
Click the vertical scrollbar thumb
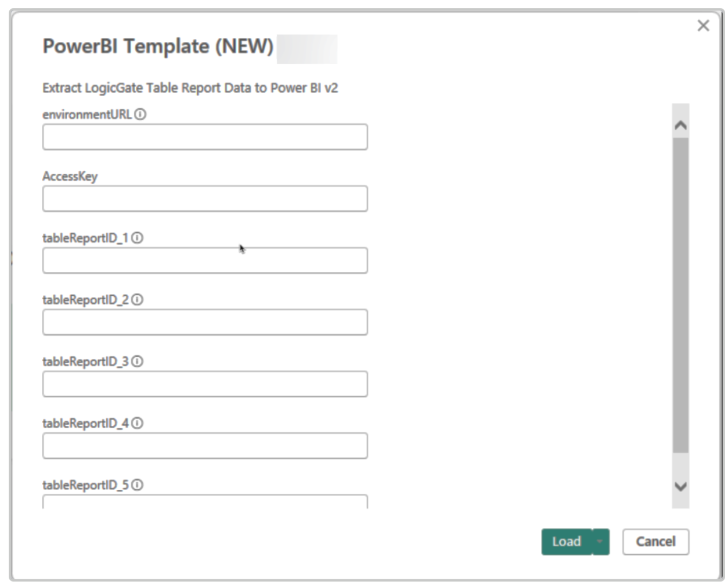680,295
